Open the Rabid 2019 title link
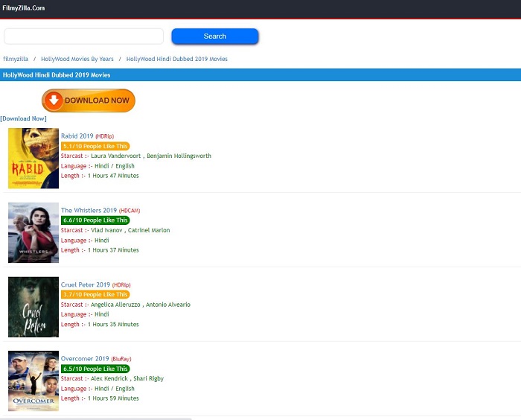The width and height of the screenshot is (521, 420). (77, 136)
